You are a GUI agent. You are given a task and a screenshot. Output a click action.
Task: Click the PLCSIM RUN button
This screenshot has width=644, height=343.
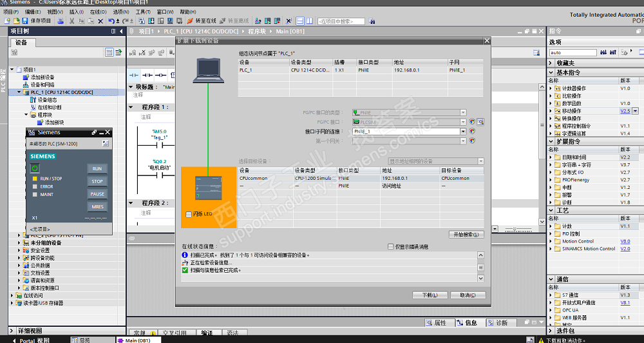97,169
